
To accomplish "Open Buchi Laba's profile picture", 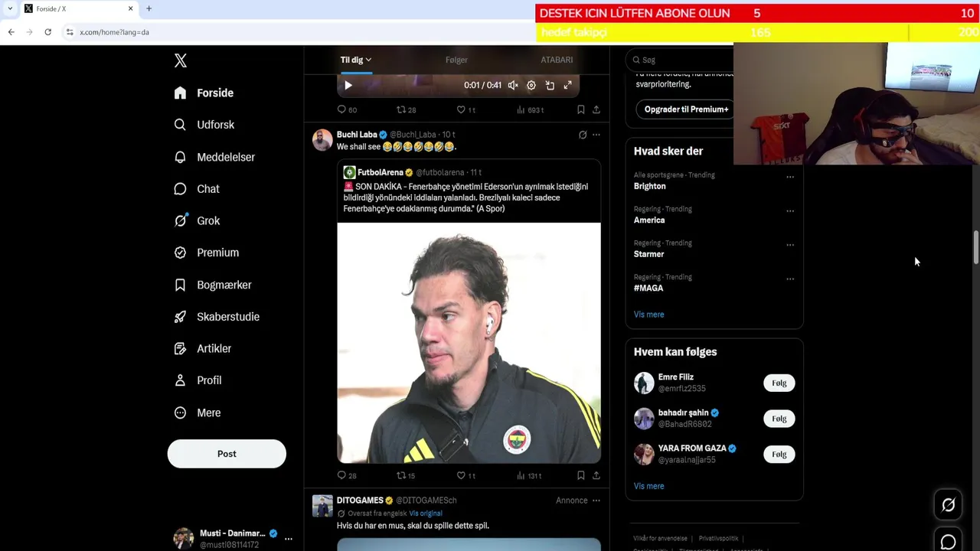I will (x=322, y=139).
